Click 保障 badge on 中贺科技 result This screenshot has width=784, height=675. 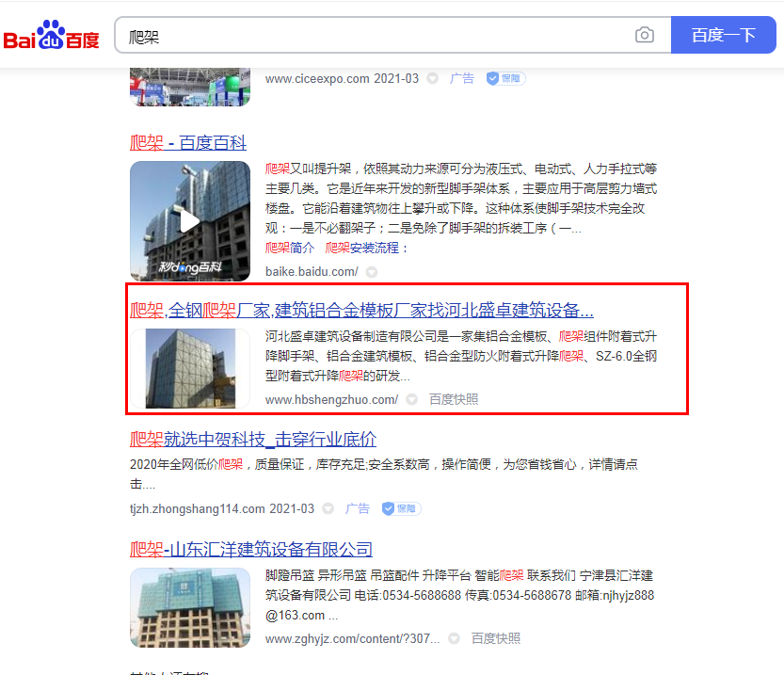click(x=401, y=508)
